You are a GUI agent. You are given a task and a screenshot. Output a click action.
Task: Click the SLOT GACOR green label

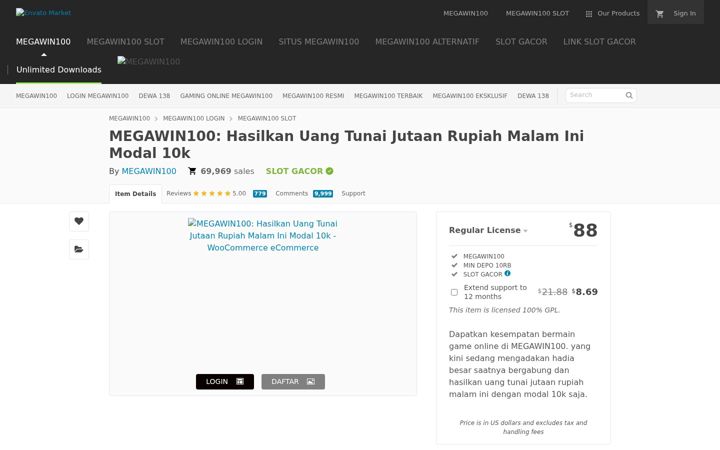click(294, 171)
